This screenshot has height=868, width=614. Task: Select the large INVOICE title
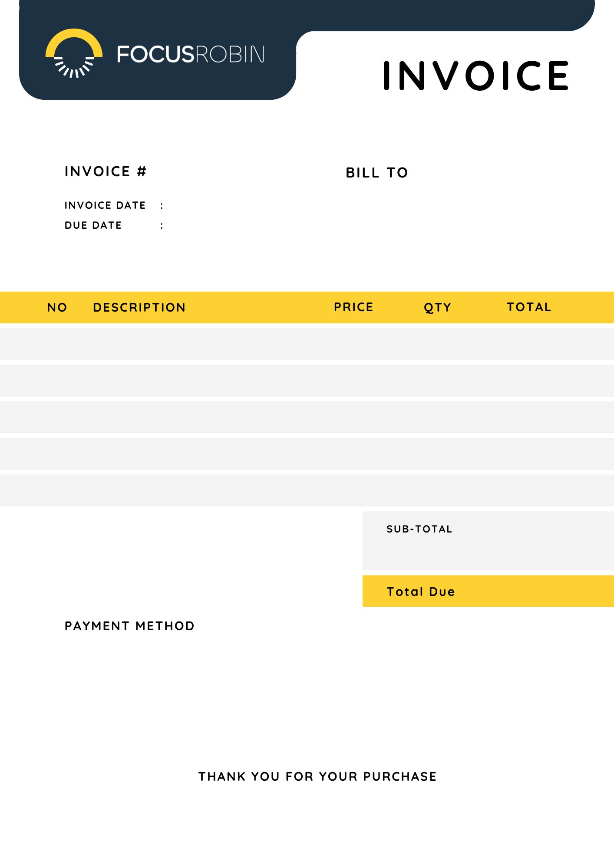point(475,76)
